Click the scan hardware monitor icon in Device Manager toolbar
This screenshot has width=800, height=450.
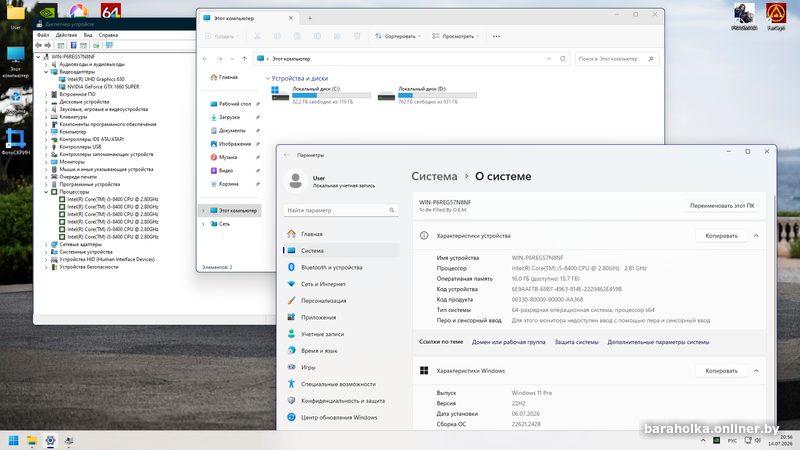pos(109,45)
